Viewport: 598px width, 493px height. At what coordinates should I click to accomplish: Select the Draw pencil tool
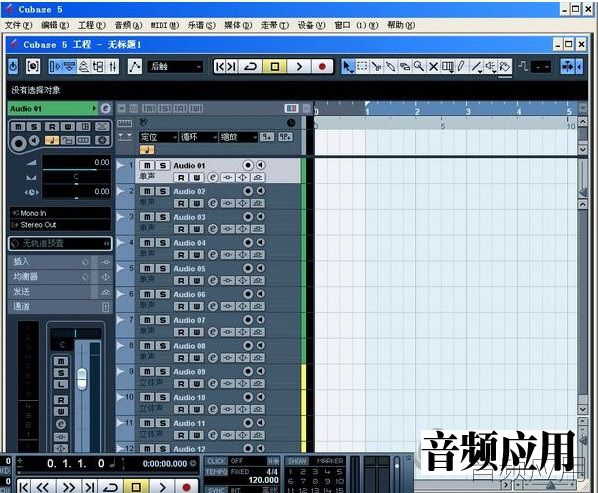(x=461, y=66)
